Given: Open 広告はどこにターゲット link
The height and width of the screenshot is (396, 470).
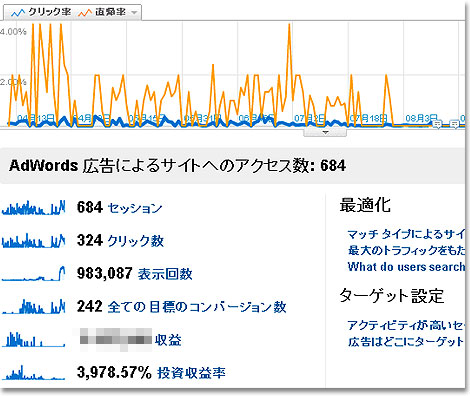Looking at the screenshot, I should click(x=406, y=342).
